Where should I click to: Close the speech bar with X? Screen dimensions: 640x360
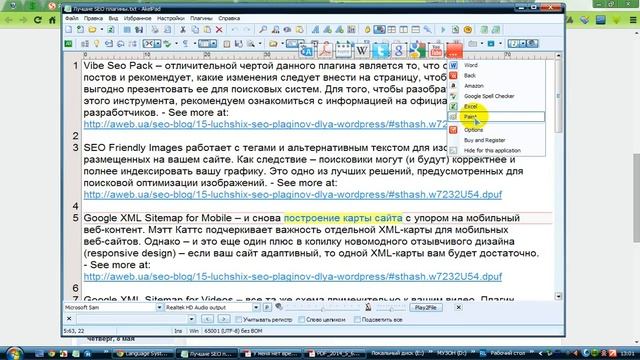[458, 307]
